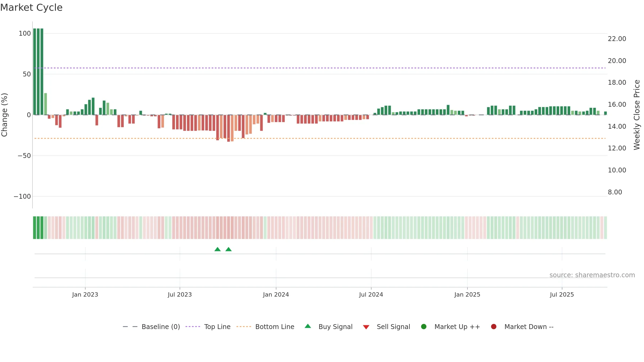Toggle the Bottom Line legend entry

[265, 327]
